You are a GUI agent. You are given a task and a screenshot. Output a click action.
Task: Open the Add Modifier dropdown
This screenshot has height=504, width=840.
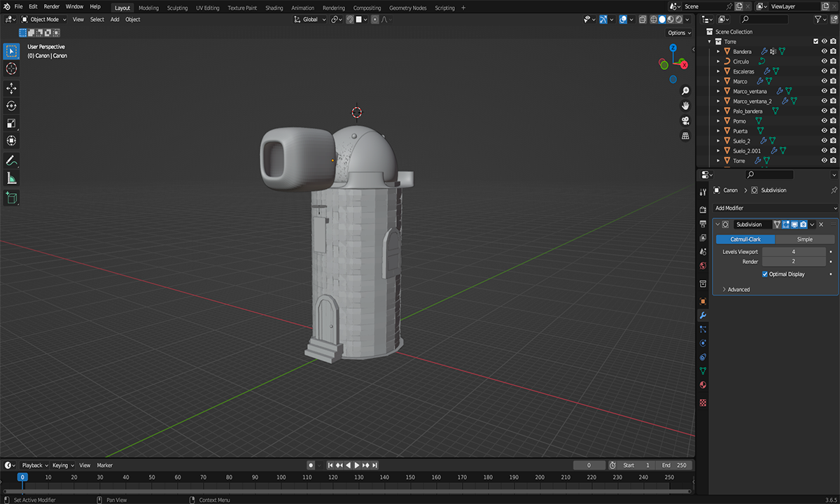(x=775, y=208)
